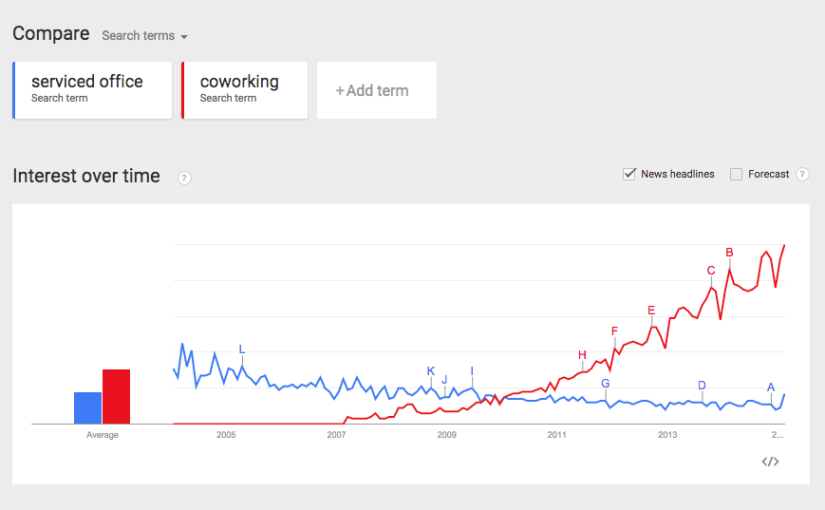This screenshot has width=825, height=510.
Task: Select headline marker F on chart
Action: click(614, 331)
